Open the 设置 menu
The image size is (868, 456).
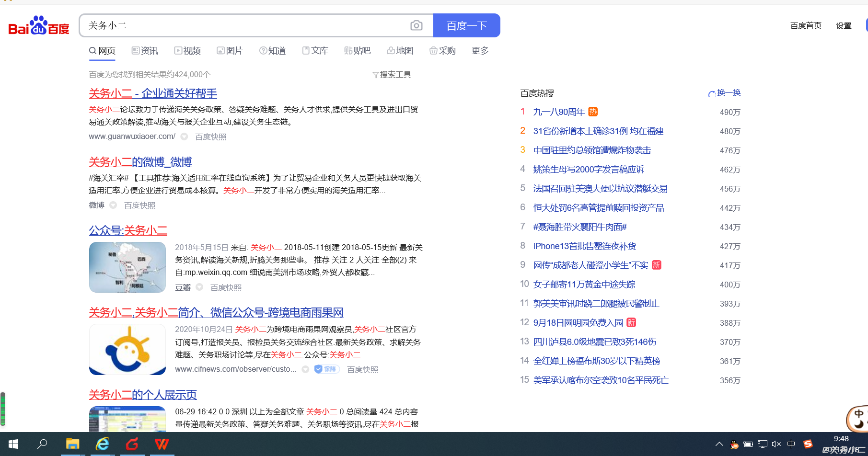pyautogui.click(x=844, y=26)
